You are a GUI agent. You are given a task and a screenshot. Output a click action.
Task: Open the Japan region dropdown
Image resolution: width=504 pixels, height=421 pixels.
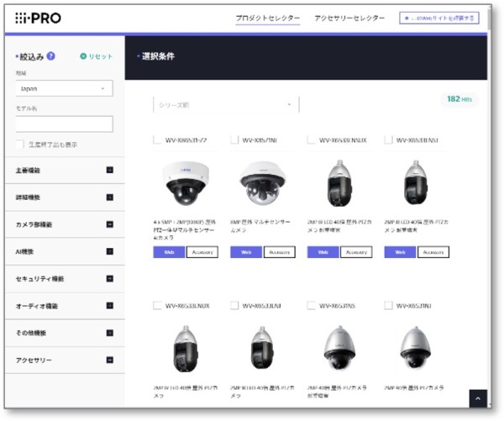tap(64, 88)
